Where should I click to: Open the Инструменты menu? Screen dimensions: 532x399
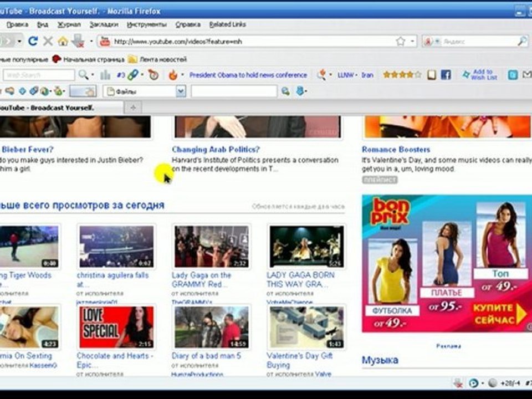click(146, 24)
